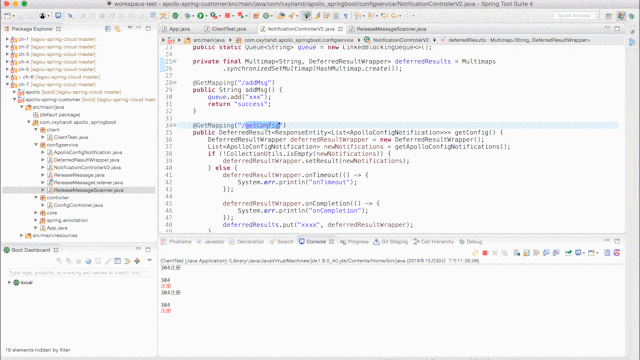Select ConfigController.java in the tree

[78, 205]
